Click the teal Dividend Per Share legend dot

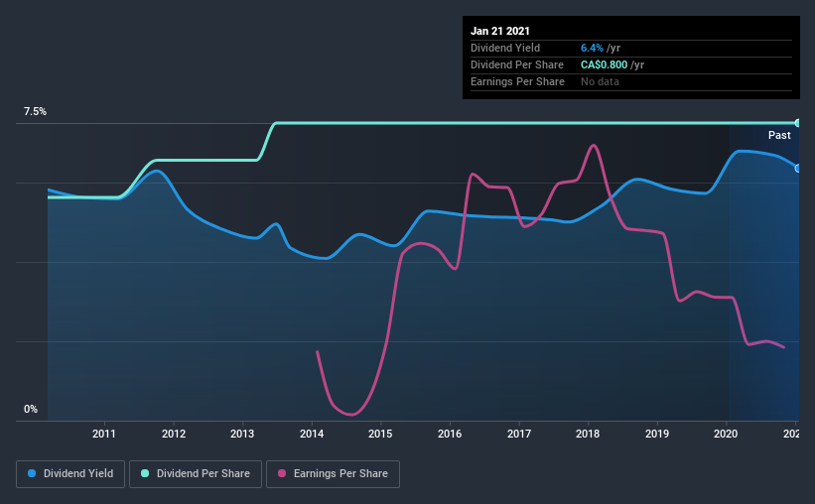click(x=145, y=473)
